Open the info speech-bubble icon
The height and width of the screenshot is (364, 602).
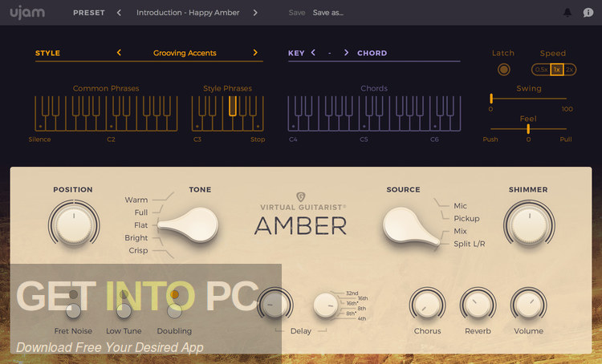[588, 13]
